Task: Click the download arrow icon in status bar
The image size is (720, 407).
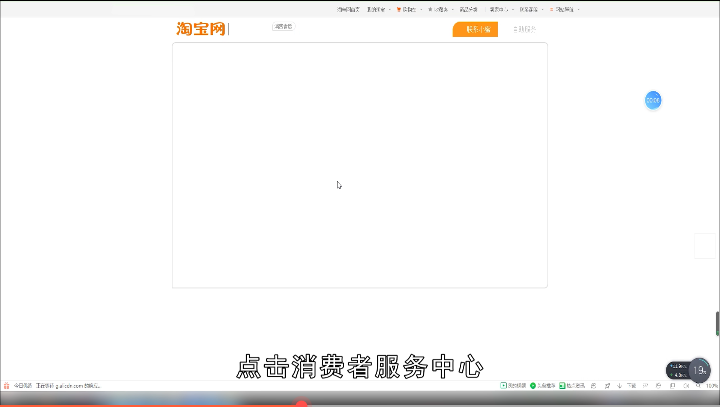Action: coord(619,386)
